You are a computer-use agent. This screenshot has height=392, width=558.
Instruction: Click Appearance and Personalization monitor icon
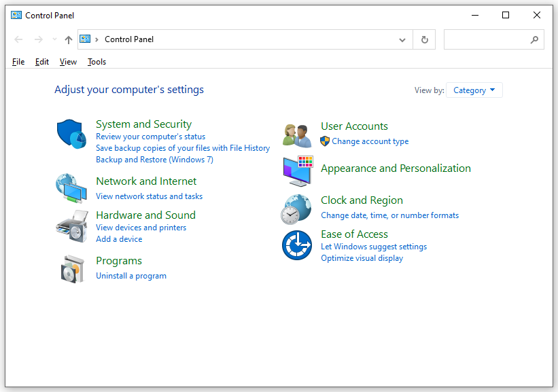click(298, 171)
